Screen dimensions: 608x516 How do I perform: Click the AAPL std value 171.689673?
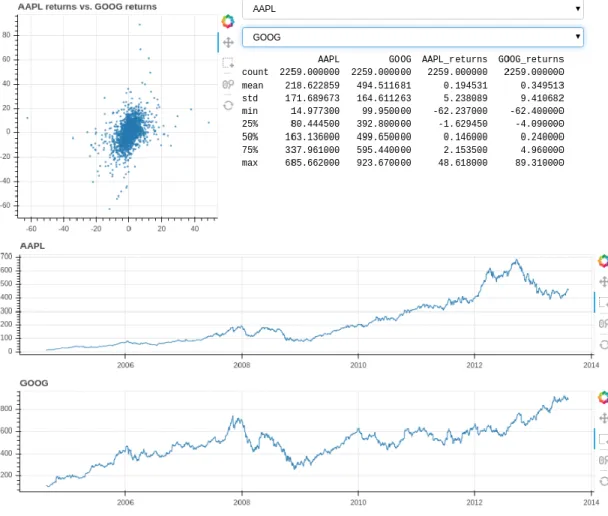[312, 98]
